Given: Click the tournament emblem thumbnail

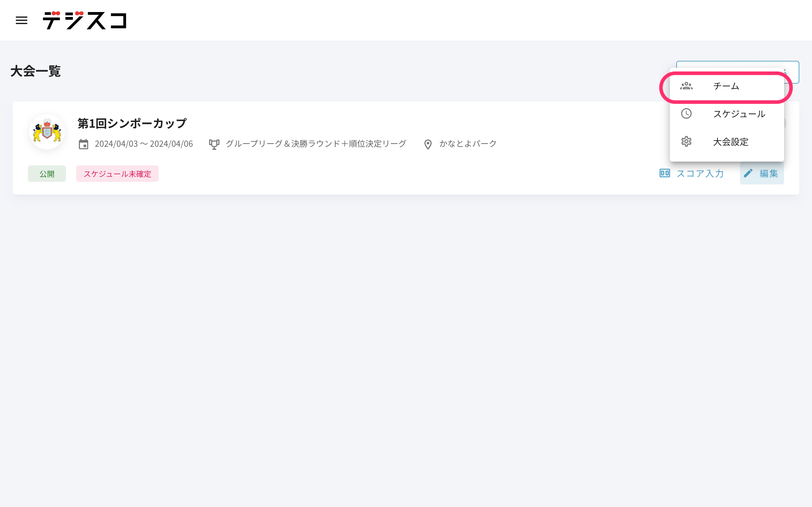Looking at the screenshot, I should (x=47, y=132).
